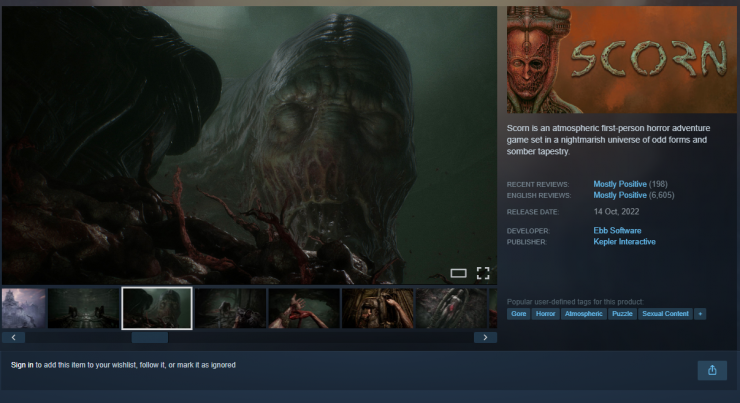Click the thumbnail strip scrollbar handle
The width and height of the screenshot is (740, 403).
[x=150, y=337]
